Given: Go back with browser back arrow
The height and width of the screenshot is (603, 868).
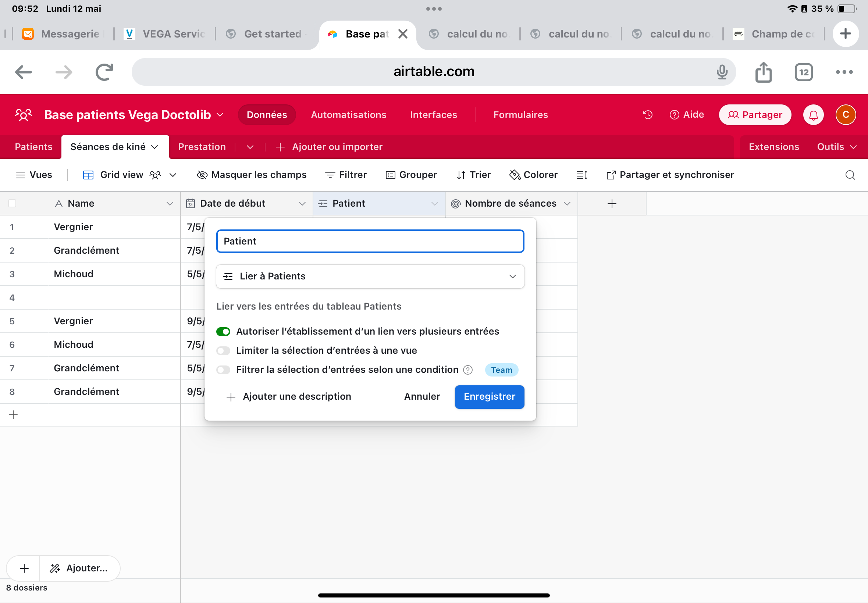Looking at the screenshot, I should tap(24, 72).
